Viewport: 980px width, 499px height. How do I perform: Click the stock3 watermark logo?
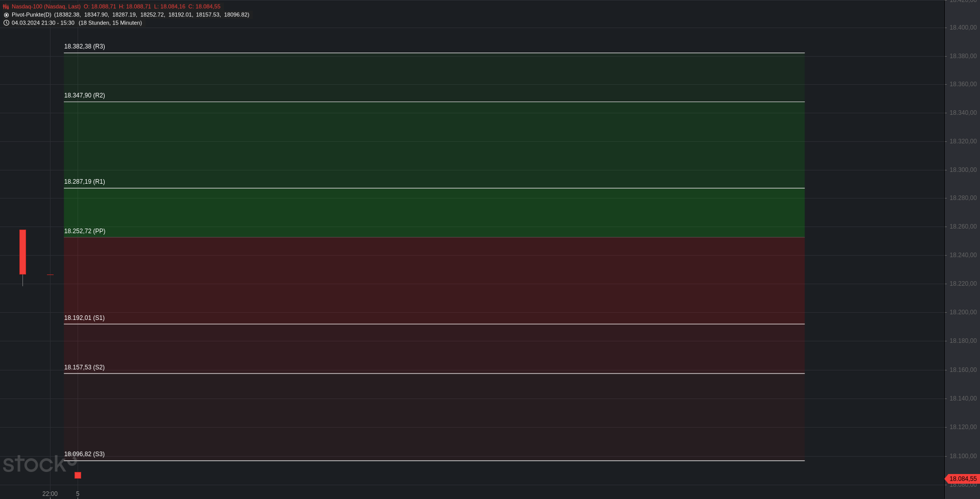click(x=40, y=463)
